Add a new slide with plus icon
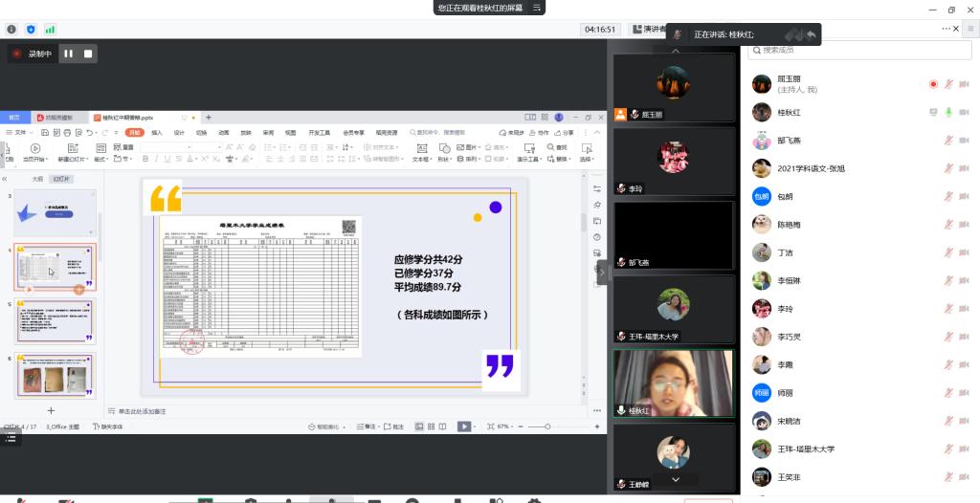This screenshot has height=503, width=980. coord(52,410)
